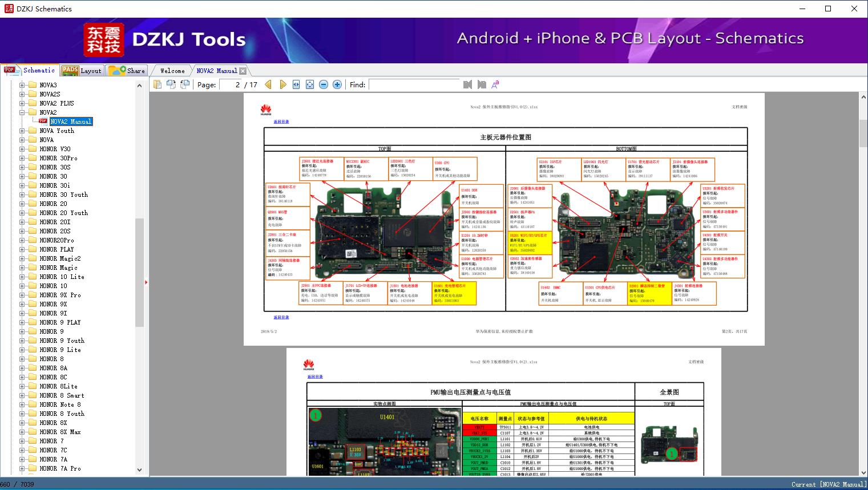Click the Find text field

(x=414, y=84)
